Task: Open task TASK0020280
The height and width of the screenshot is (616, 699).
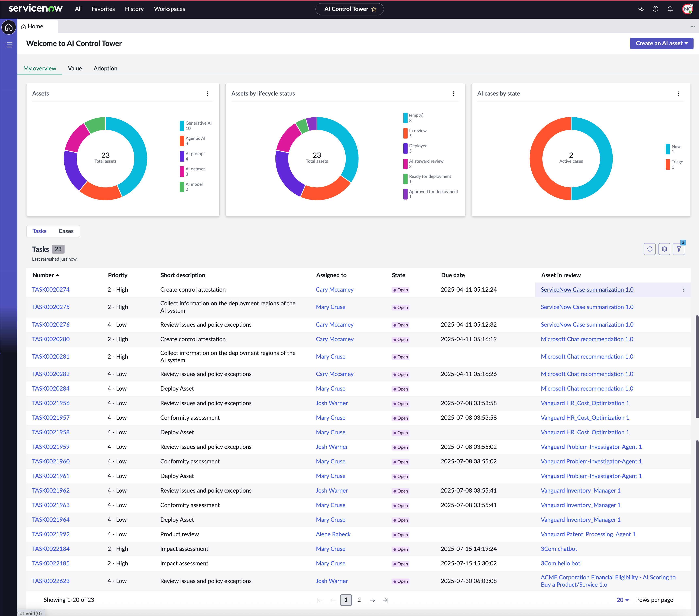Action: tap(51, 339)
